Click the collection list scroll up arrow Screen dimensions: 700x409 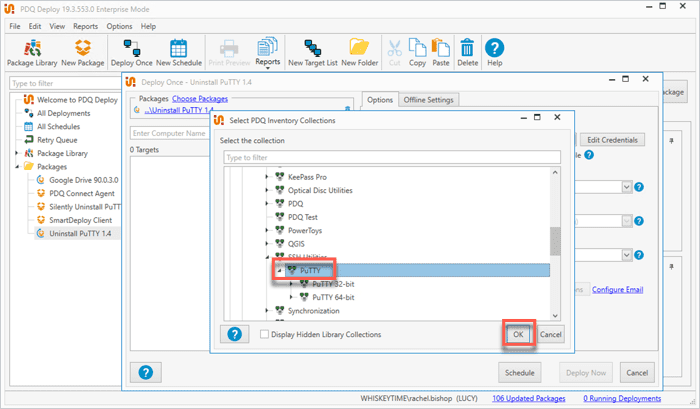coord(555,172)
